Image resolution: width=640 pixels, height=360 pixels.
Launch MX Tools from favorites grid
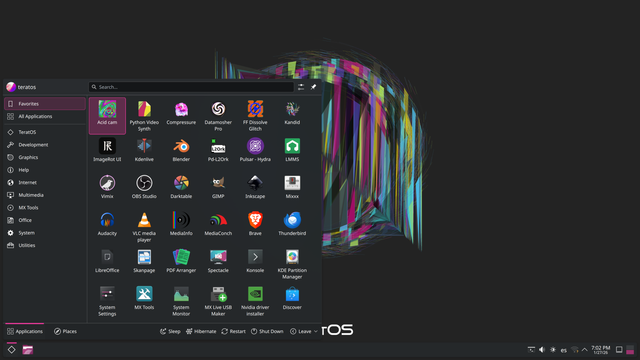(x=144, y=301)
